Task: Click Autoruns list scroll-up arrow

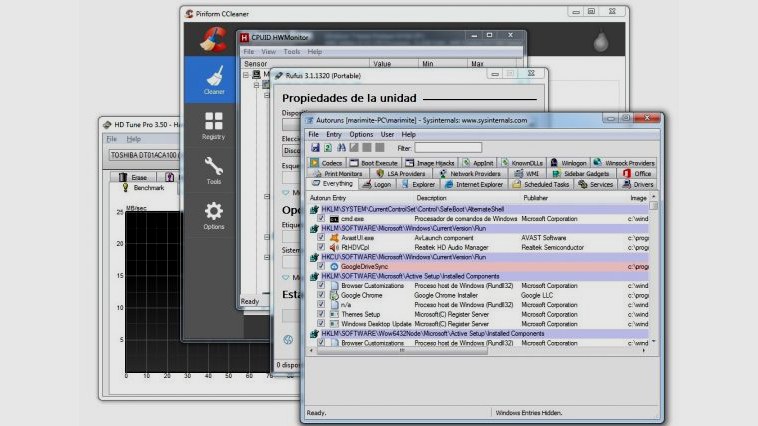Action: tap(654, 197)
